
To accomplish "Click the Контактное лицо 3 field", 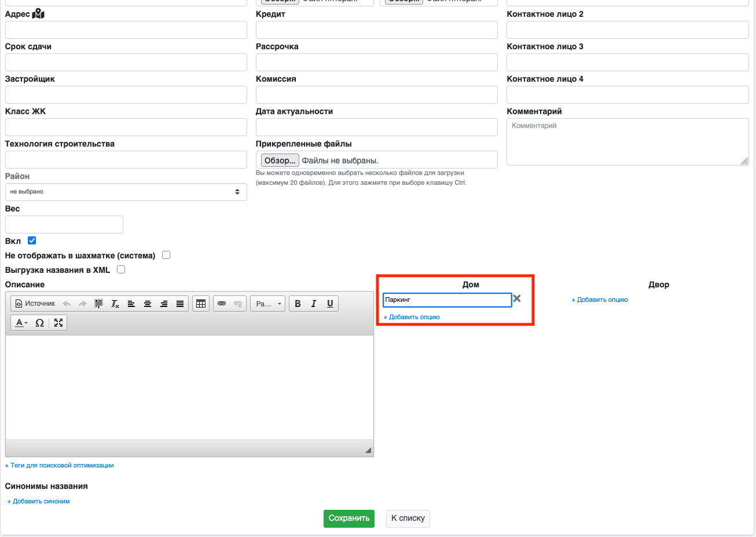I will click(x=627, y=62).
